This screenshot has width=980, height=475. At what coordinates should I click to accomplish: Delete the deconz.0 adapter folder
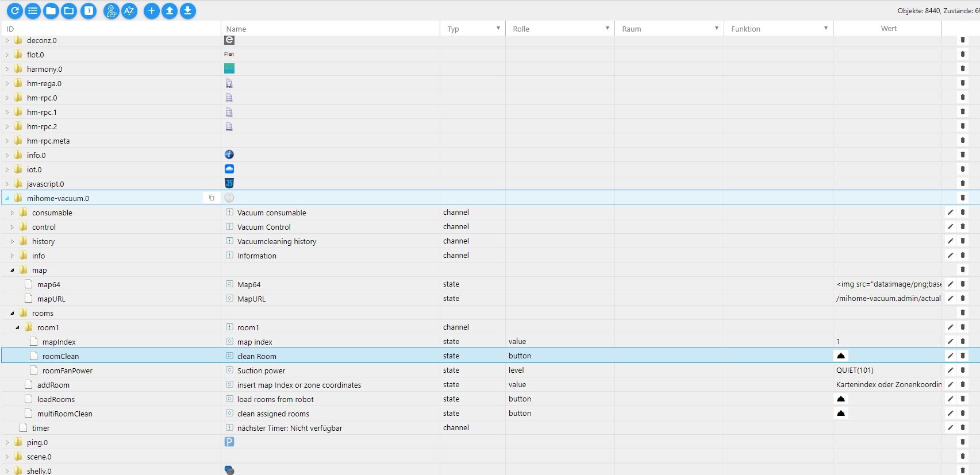click(x=963, y=40)
